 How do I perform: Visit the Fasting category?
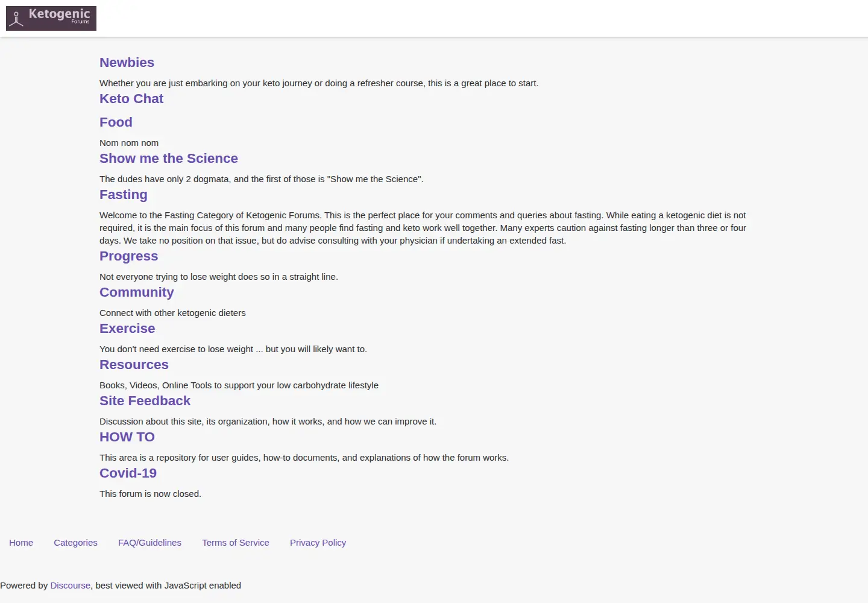(124, 195)
